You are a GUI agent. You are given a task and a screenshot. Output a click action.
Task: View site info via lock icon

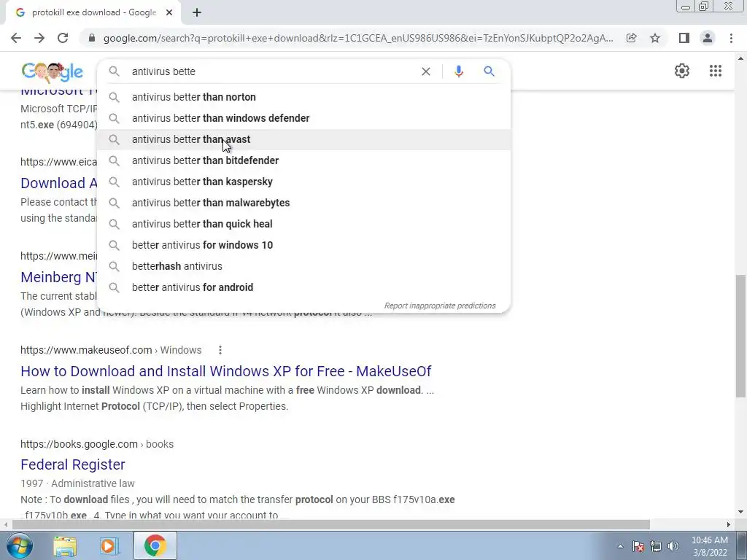point(92,38)
